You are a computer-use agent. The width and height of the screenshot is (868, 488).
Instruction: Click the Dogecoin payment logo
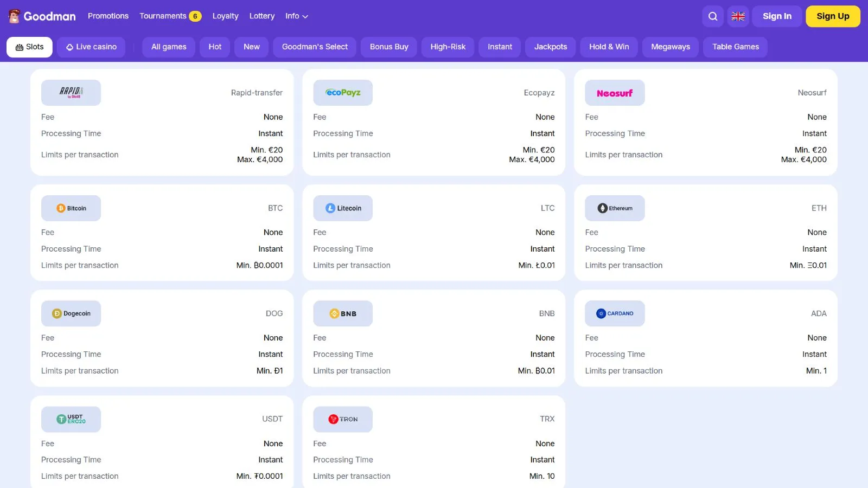tap(71, 313)
